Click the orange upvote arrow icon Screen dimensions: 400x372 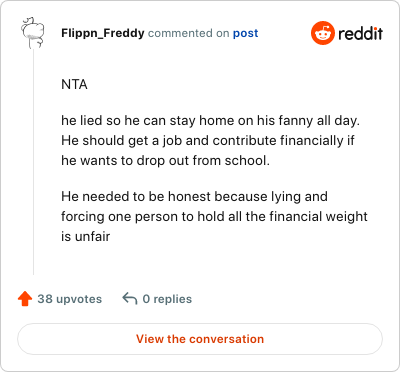tap(25, 299)
